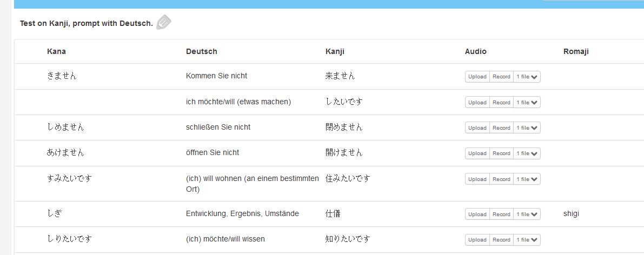The width and height of the screenshot is (644, 255).
Task: Upload audio for 住みたいです row
Action: tap(477, 179)
